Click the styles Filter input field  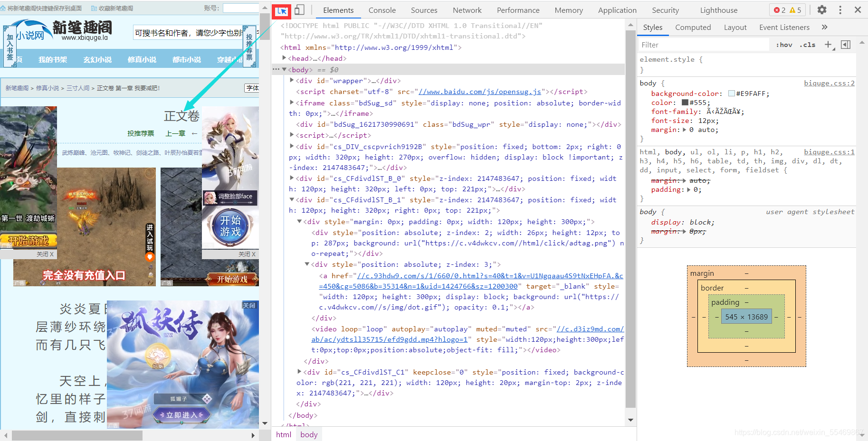point(703,45)
